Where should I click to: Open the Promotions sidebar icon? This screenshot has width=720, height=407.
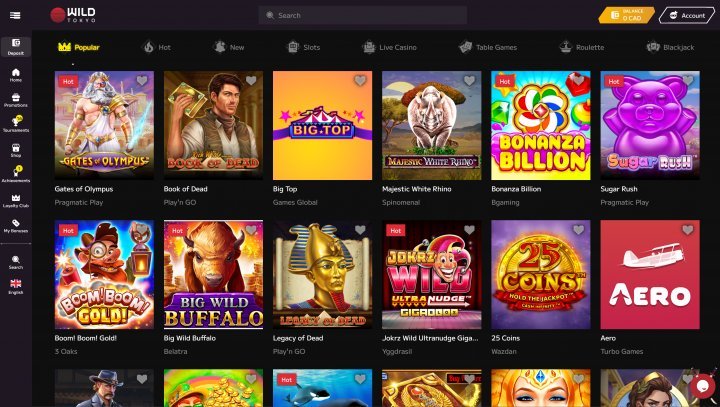[16, 100]
